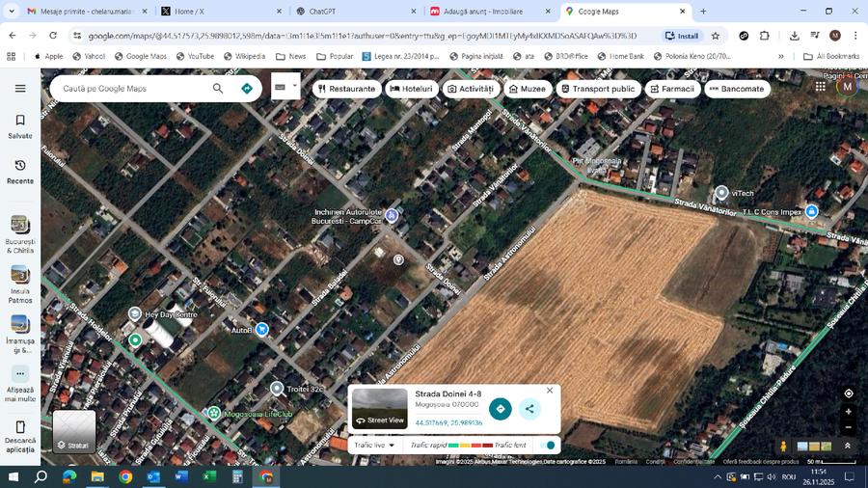Open the Recente history panel
Viewport: 868px width, 488px height.
(20, 172)
